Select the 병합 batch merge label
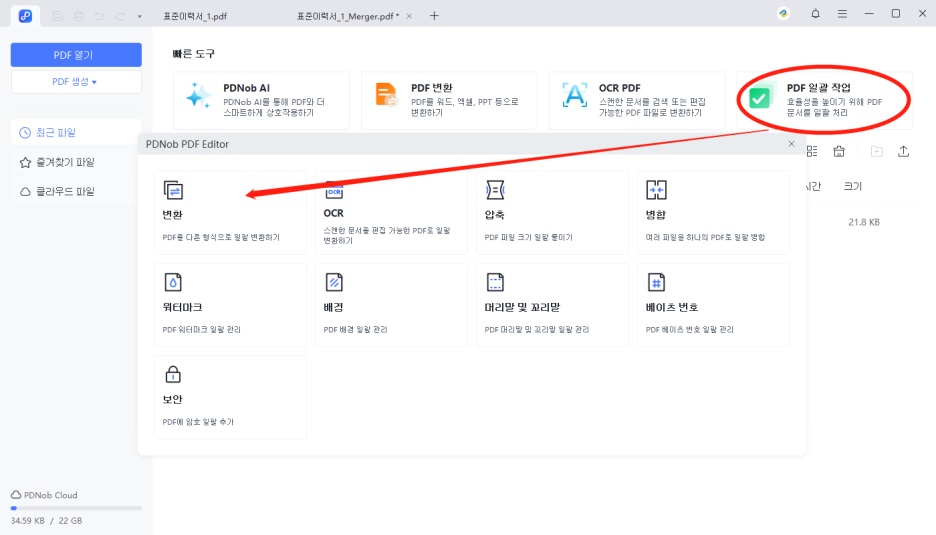Image resolution: width=936 pixels, height=535 pixels. [655, 215]
